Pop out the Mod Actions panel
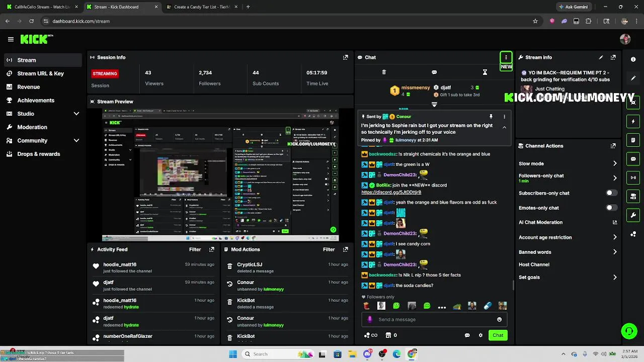This screenshot has width=644, height=362. 345,249
